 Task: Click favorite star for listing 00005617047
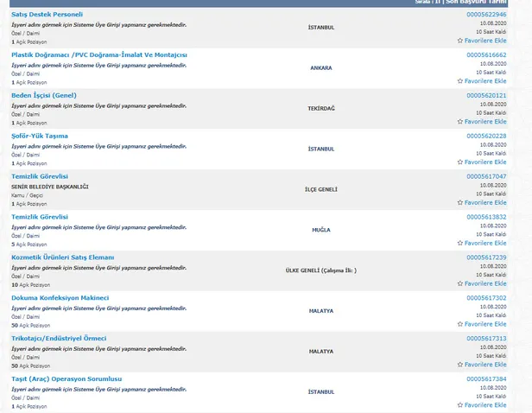(x=459, y=203)
